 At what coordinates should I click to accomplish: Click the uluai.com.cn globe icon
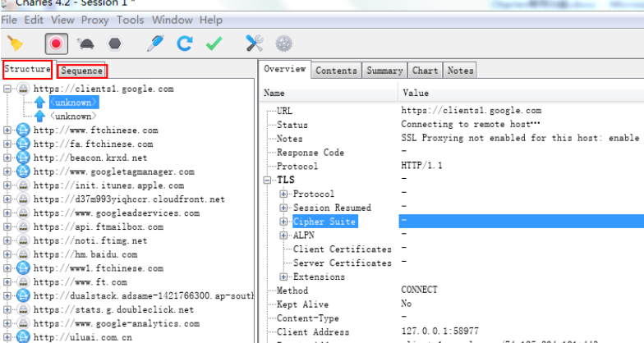click(23, 336)
